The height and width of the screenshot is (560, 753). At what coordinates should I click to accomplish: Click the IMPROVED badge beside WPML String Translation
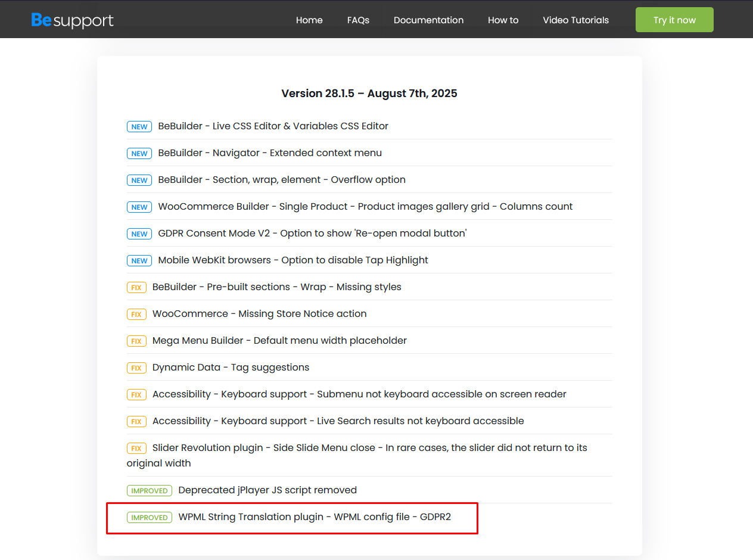pyautogui.click(x=150, y=518)
